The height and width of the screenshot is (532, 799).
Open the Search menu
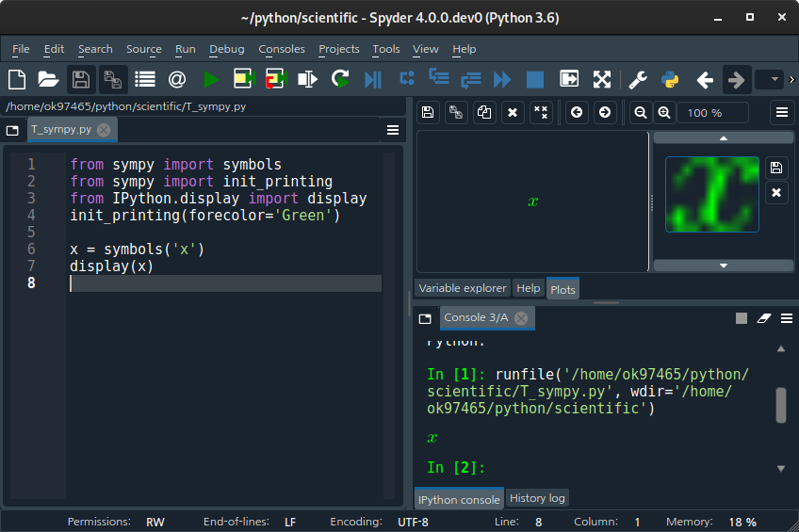point(95,49)
